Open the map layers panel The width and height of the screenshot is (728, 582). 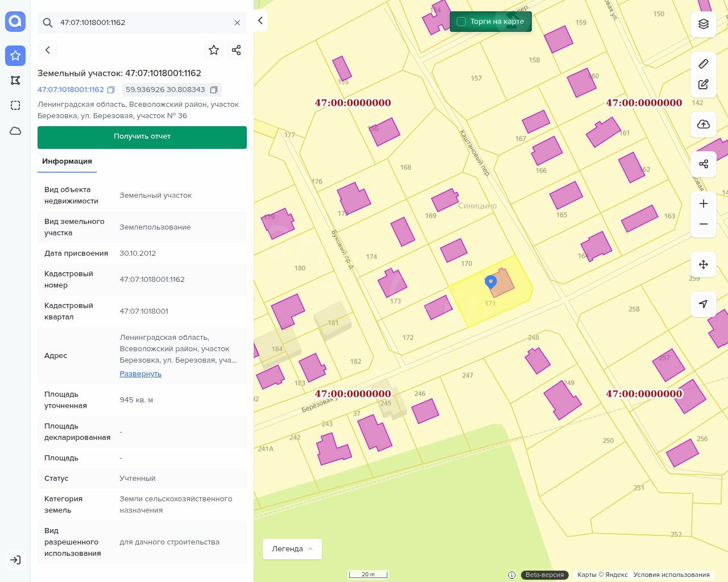tap(704, 24)
